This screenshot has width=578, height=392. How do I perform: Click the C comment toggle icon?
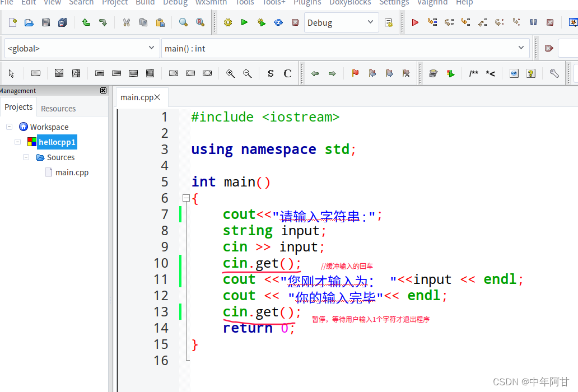(287, 73)
